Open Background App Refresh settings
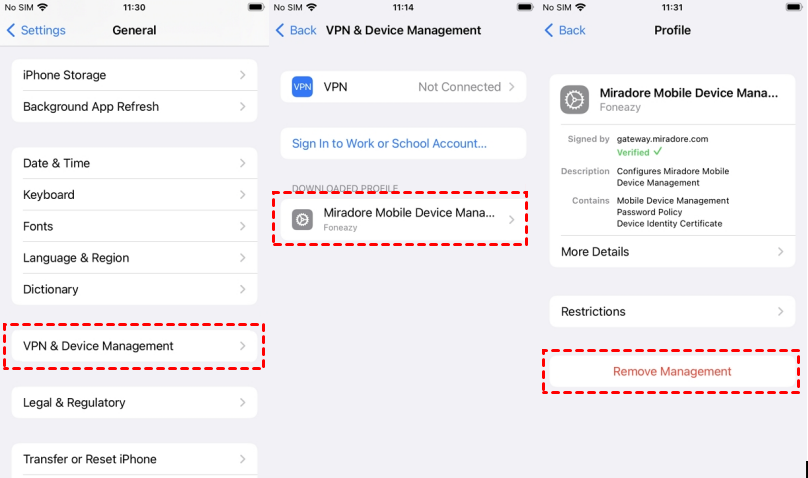The height and width of the screenshot is (478, 808). point(134,107)
